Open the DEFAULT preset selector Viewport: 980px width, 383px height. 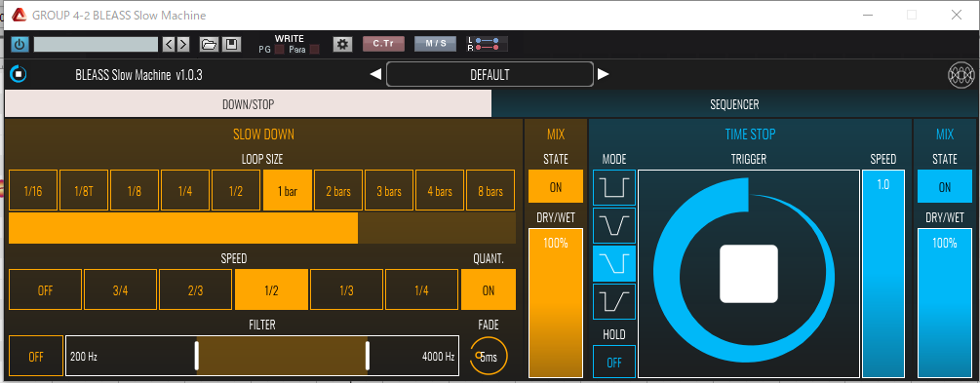point(490,74)
